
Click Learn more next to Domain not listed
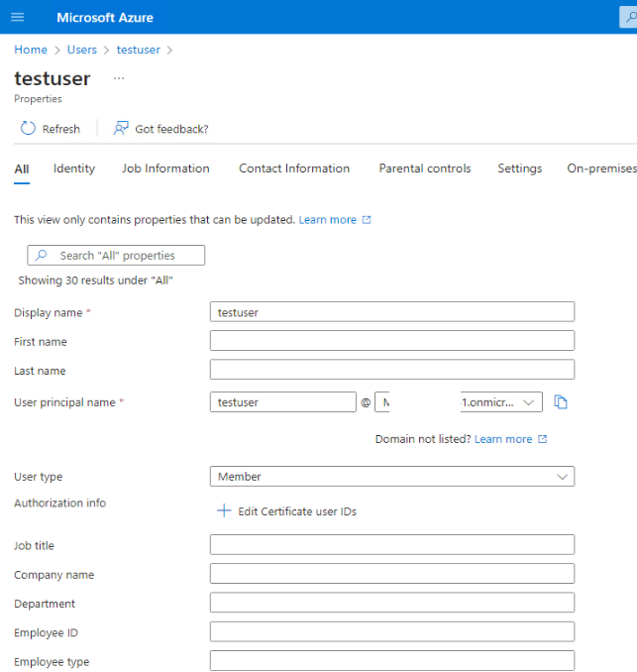(503, 439)
